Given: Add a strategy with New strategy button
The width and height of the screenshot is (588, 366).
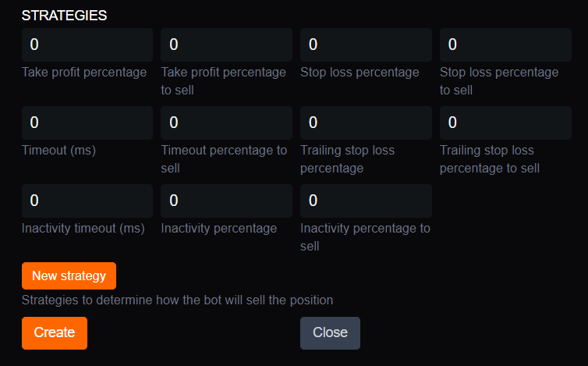Looking at the screenshot, I should tap(69, 276).
